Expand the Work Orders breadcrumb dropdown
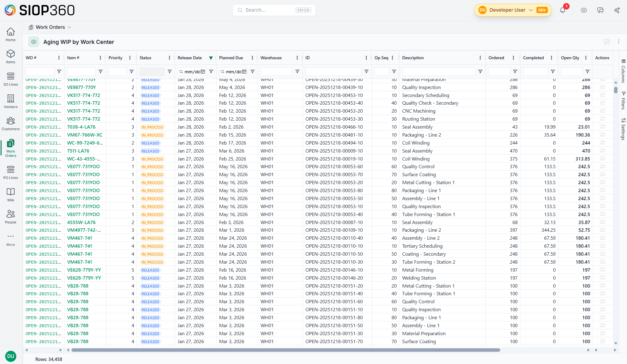 tap(69, 27)
